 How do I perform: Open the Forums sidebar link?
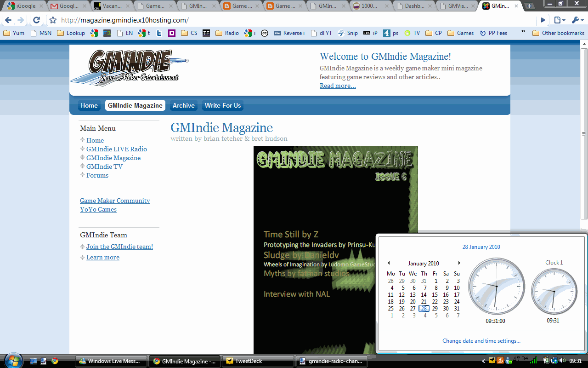pyautogui.click(x=97, y=175)
